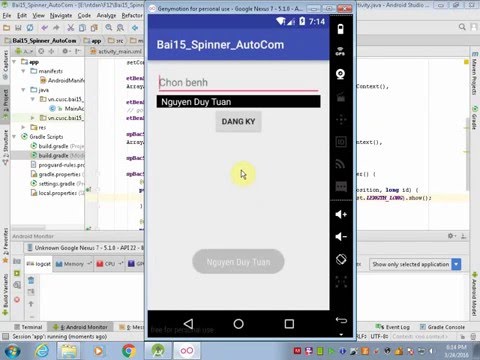Tap Android home circle button

coord(238,324)
